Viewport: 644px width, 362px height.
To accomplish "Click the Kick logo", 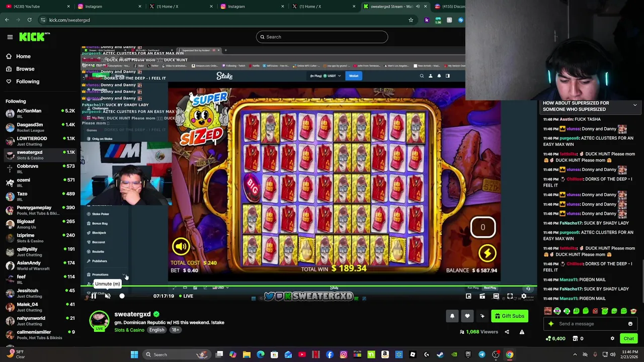I will (x=34, y=37).
